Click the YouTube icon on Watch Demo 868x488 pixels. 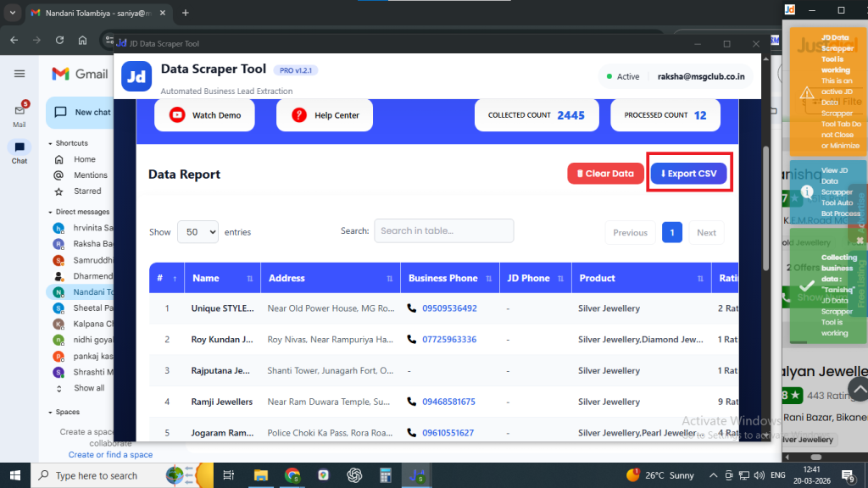click(x=177, y=115)
